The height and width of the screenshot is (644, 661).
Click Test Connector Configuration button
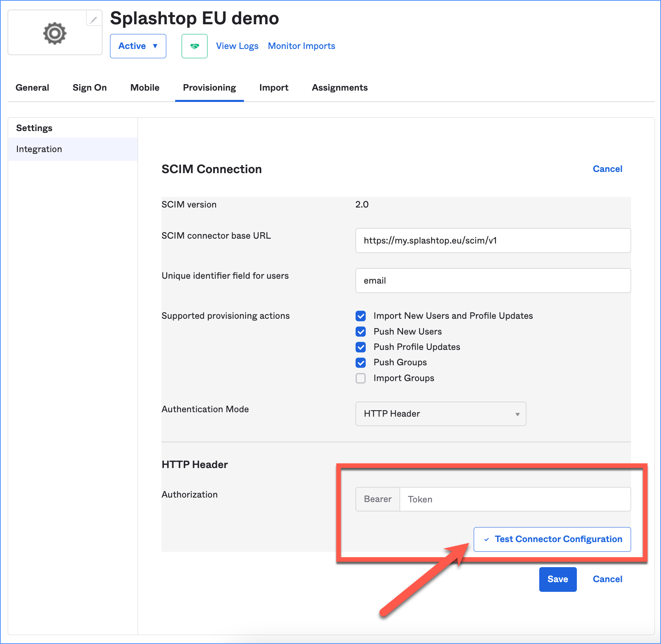click(552, 539)
